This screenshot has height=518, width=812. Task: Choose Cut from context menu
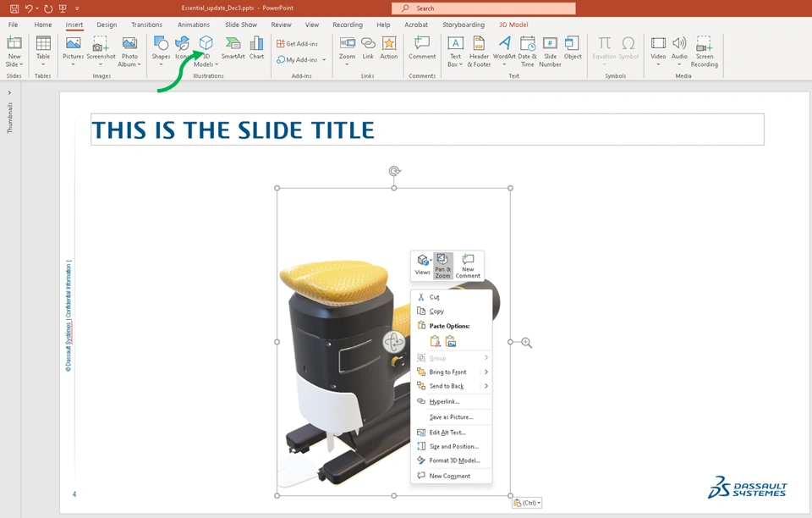tap(451, 297)
